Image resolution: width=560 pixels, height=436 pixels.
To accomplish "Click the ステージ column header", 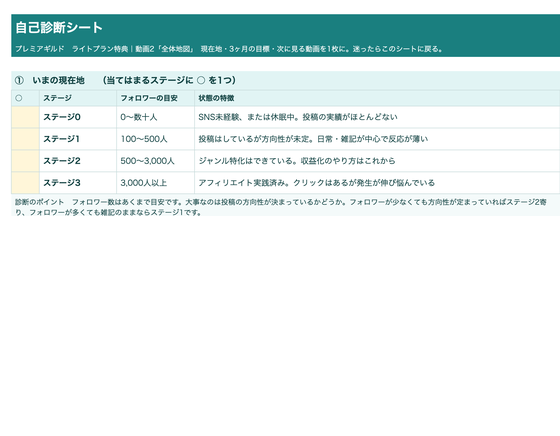I will coord(78,98).
